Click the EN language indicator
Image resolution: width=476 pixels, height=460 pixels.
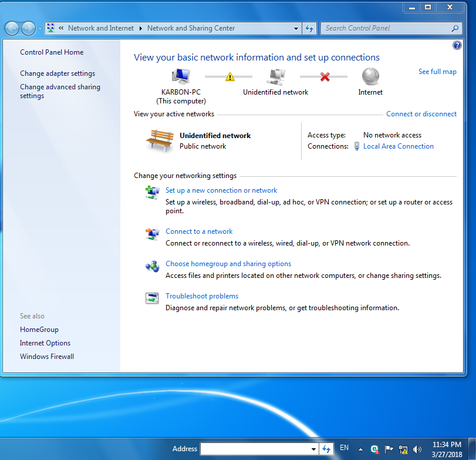coord(345,448)
